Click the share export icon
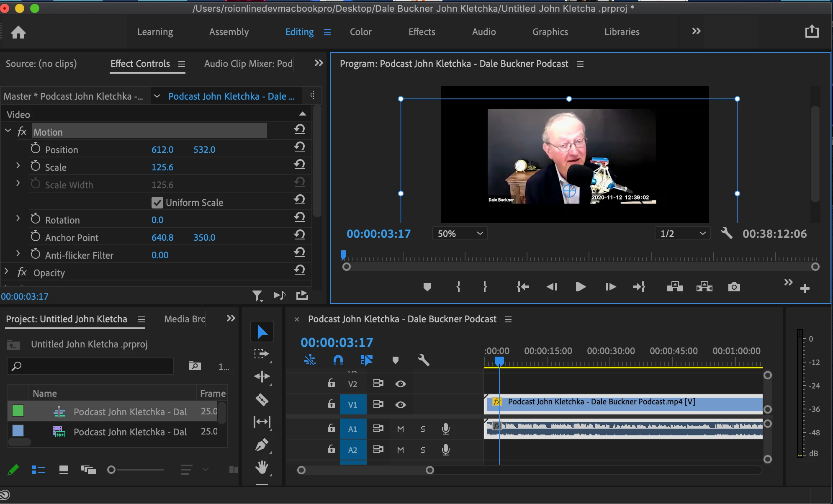This screenshot has height=504, width=833. tap(812, 31)
